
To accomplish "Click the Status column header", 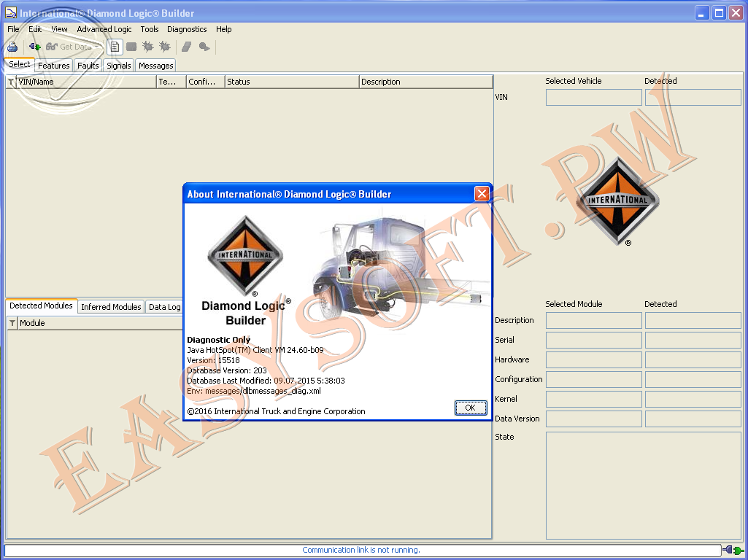I will [292, 82].
